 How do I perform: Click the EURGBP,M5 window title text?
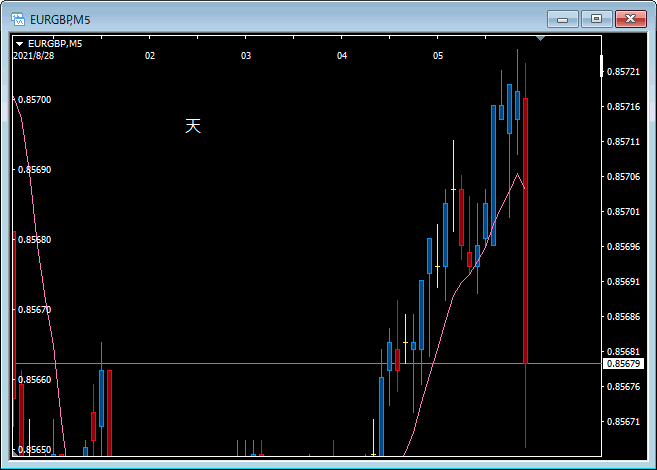60,20
